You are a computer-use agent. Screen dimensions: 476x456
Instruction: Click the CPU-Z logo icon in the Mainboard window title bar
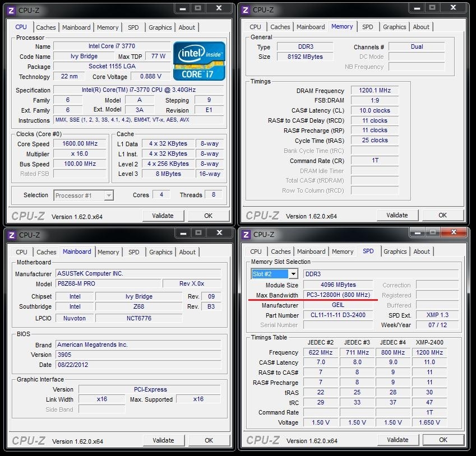tap(12, 235)
